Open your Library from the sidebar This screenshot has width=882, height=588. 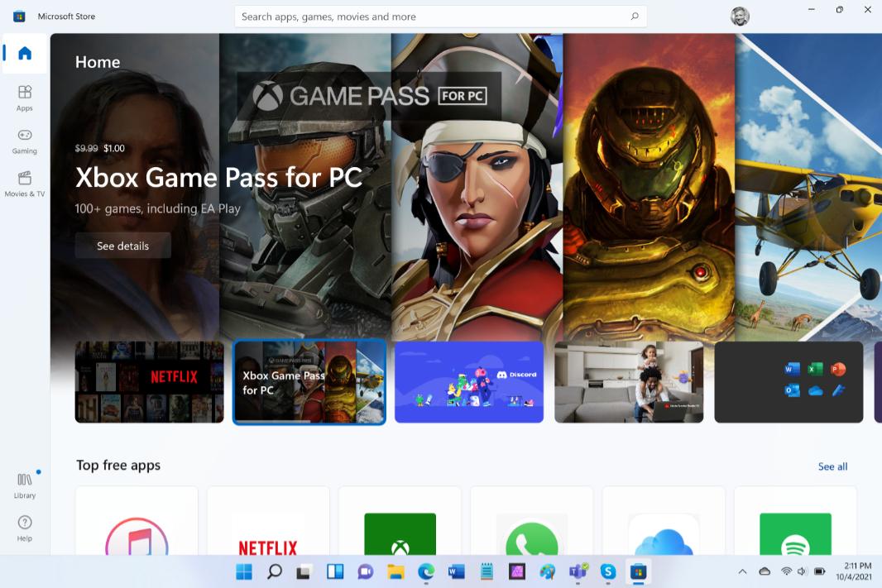(24, 487)
